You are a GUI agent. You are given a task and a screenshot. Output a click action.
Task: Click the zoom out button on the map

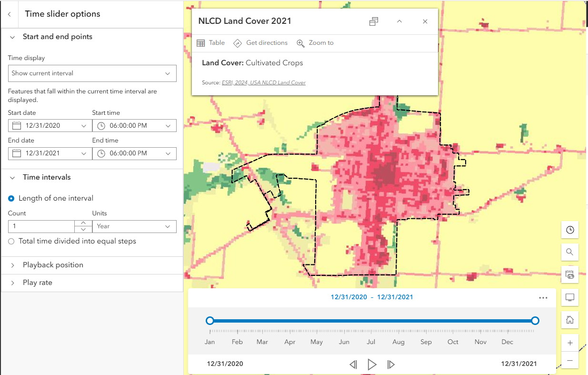click(570, 360)
